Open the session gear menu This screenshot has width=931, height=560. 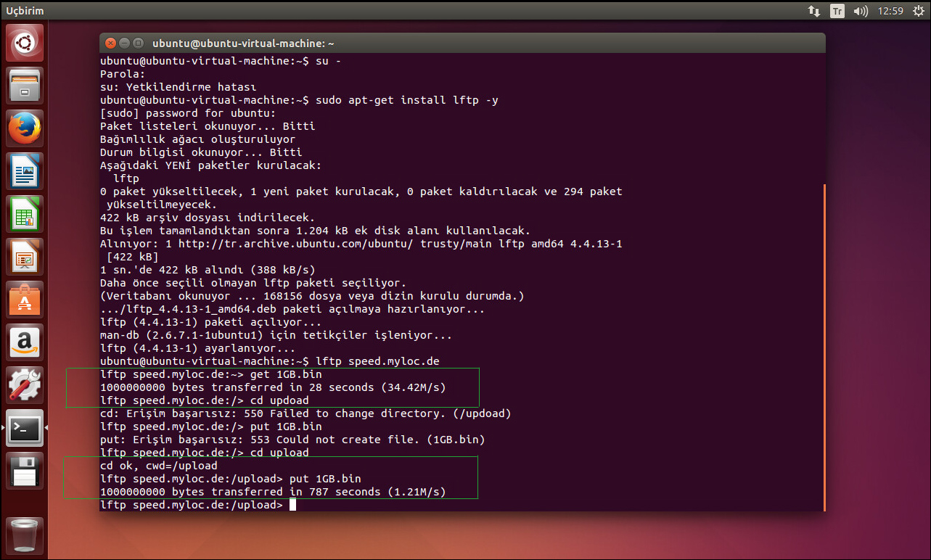point(918,11)
